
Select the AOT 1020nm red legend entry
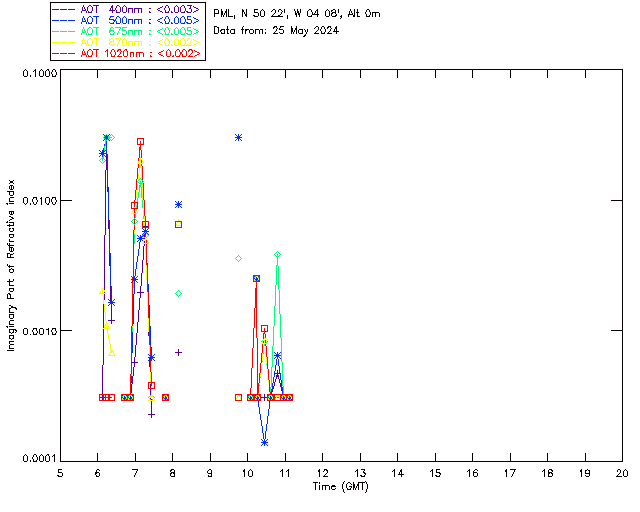pyautogui.click(x=127, y=53)
